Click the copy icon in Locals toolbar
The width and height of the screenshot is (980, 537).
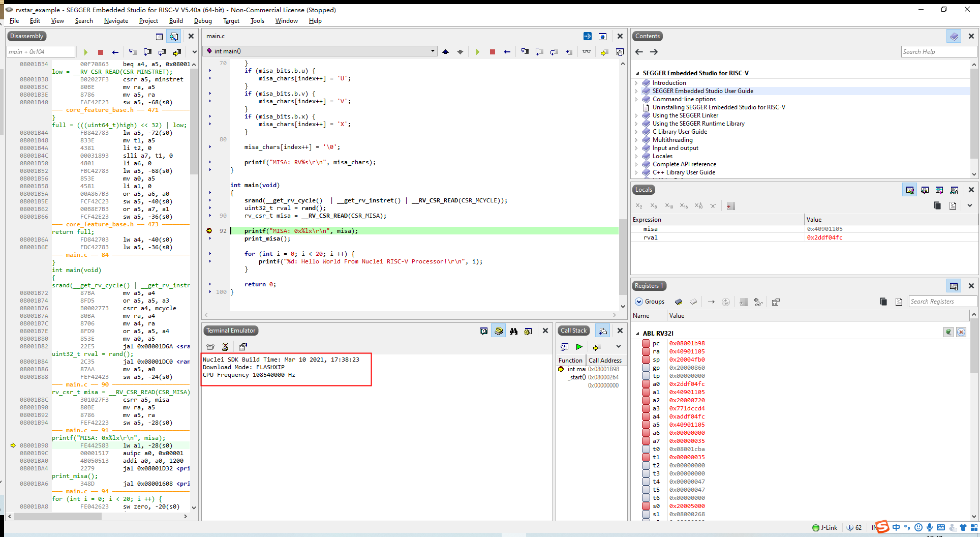pyautogui.click(x=937, y=205)
